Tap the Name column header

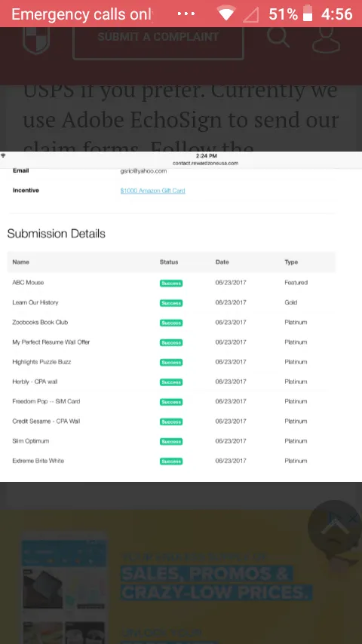20,262
